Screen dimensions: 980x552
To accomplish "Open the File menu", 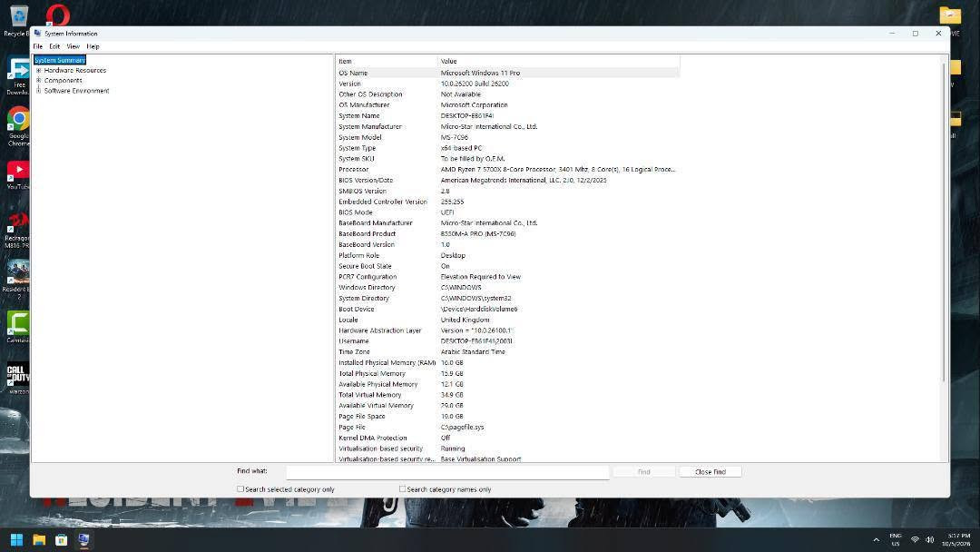I will point(37,46).
